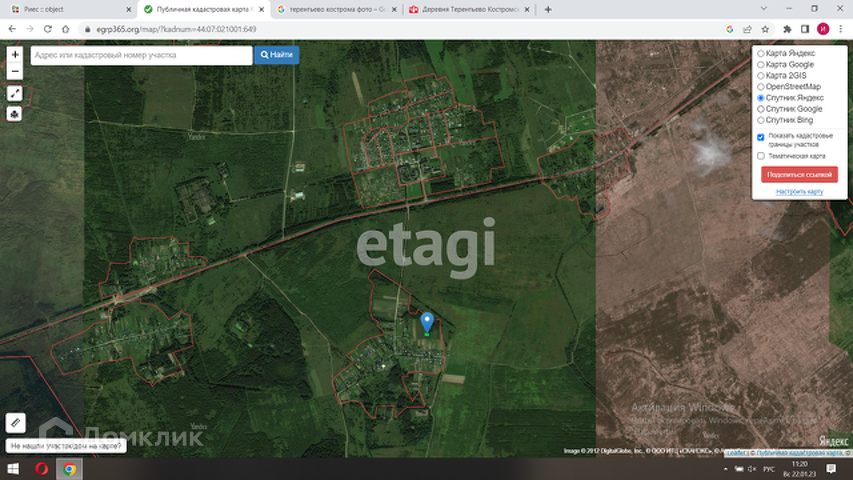Zoom out of the map
Screen dimensions: 853x480
click(x=15, y=71)
